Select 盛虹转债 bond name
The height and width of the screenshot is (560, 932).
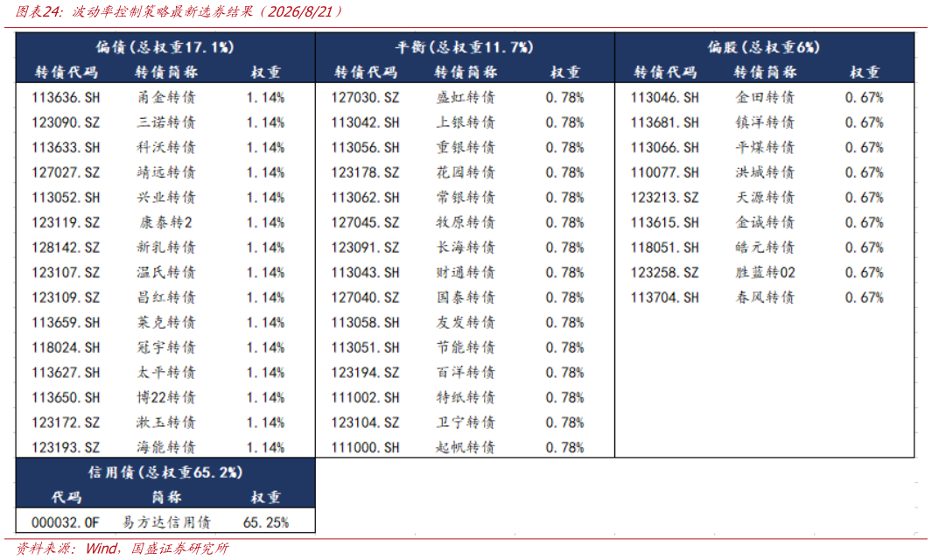(x=466, y=97)
